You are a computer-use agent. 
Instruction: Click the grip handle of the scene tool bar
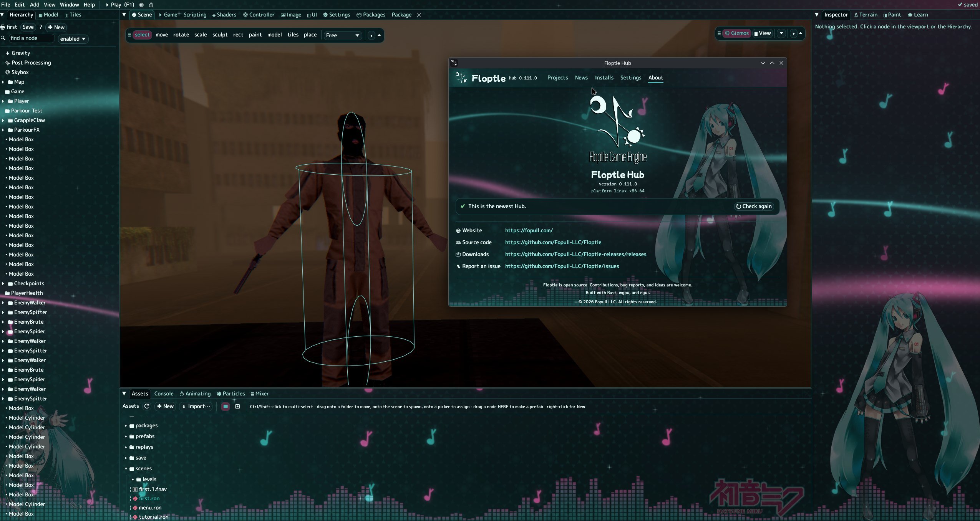(x=129, y=35)
